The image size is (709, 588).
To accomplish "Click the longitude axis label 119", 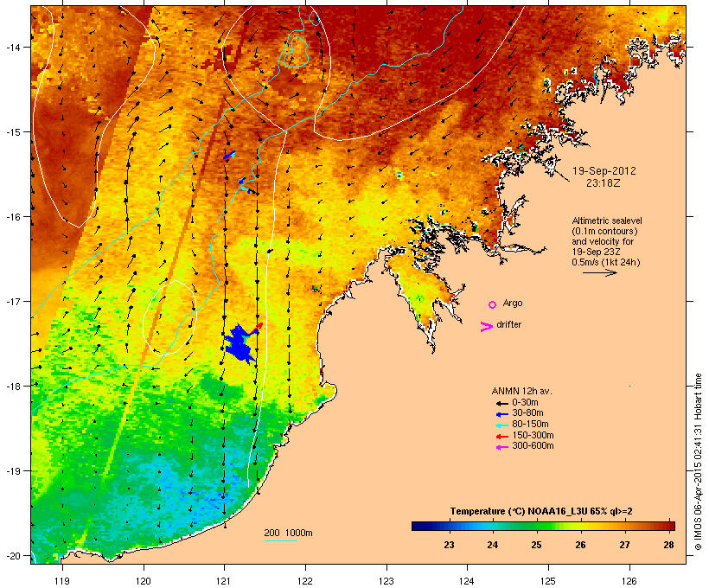I will (62, 581).
